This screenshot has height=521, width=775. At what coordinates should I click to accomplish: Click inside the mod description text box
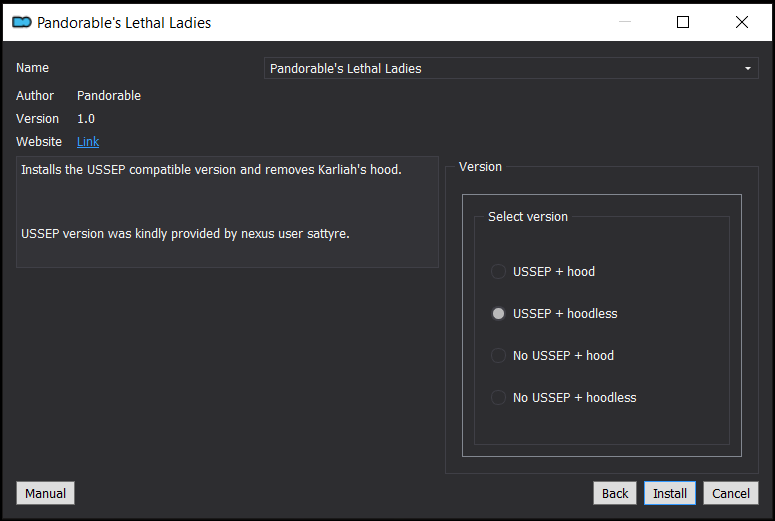227,212
